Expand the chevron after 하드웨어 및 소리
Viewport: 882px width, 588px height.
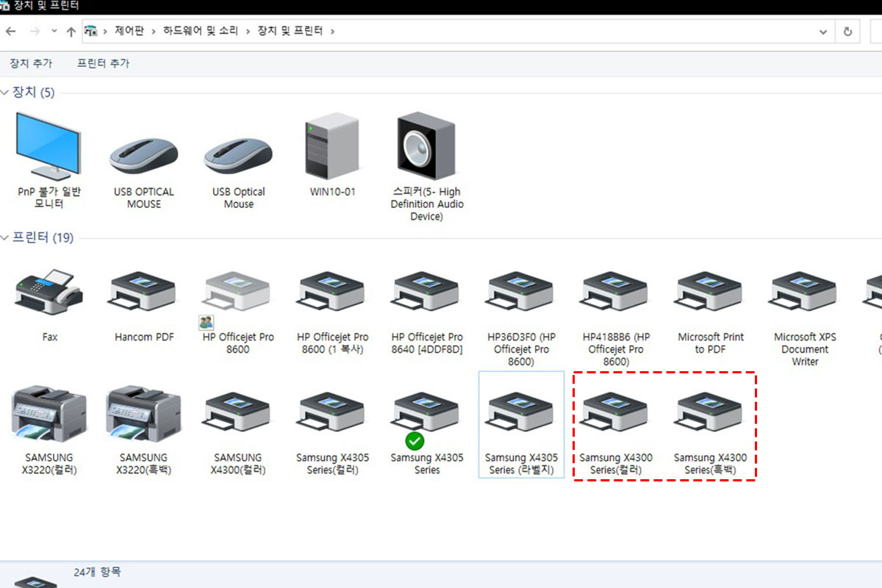click(248, 32)
